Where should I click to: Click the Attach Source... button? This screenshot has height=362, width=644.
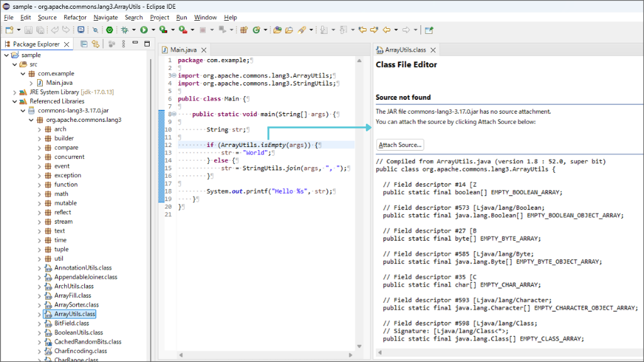point(400,145)
